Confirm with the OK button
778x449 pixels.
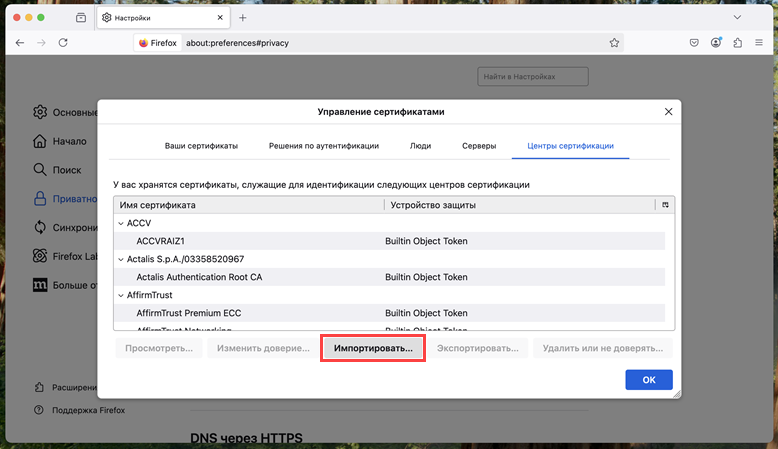coord(649,380)
